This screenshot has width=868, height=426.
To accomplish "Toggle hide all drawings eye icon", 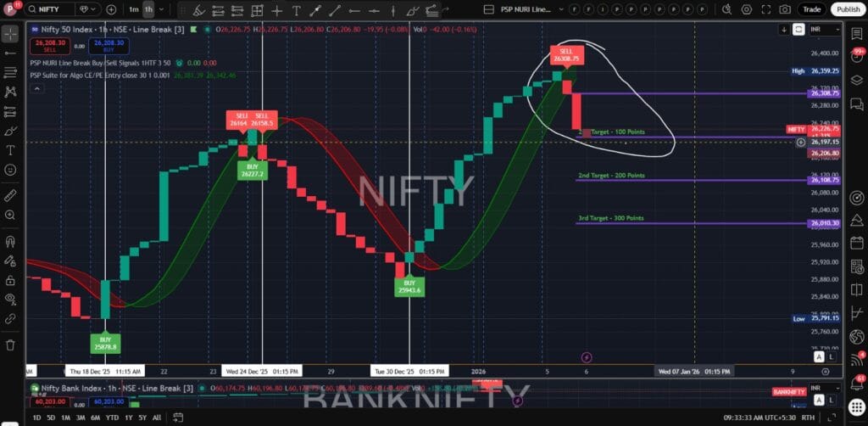I will 10,299.
